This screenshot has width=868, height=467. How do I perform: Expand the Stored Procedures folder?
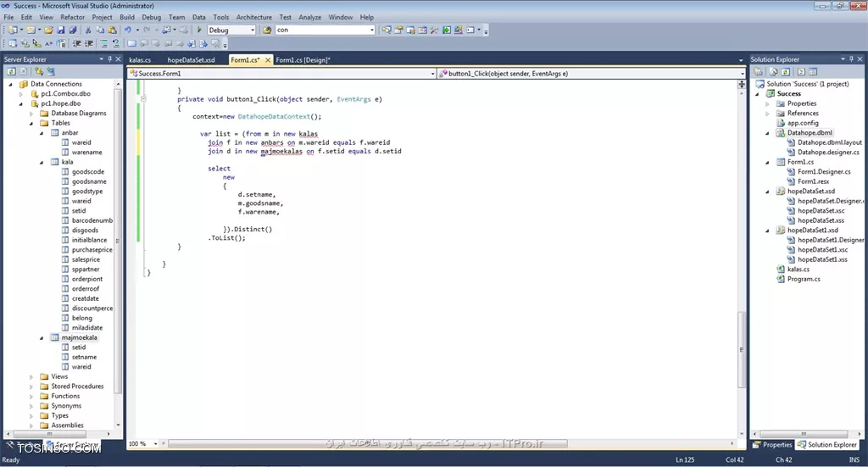point(31,386)
